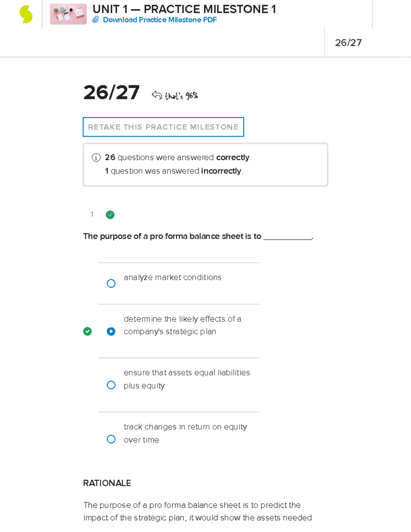Open the pink course thumbnail image
This screenshot has height=532, width=411.
click(68, 14)
